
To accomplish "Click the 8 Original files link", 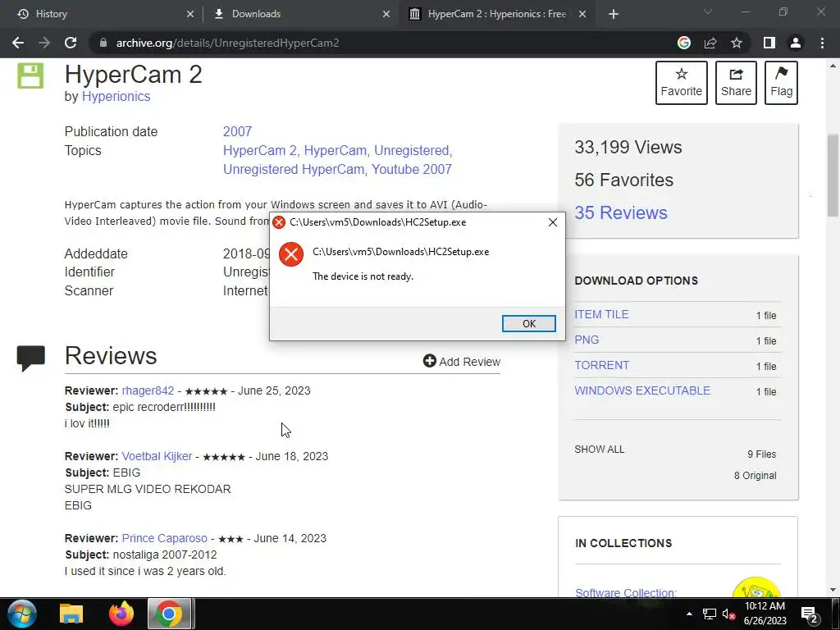I will point(755,476).
